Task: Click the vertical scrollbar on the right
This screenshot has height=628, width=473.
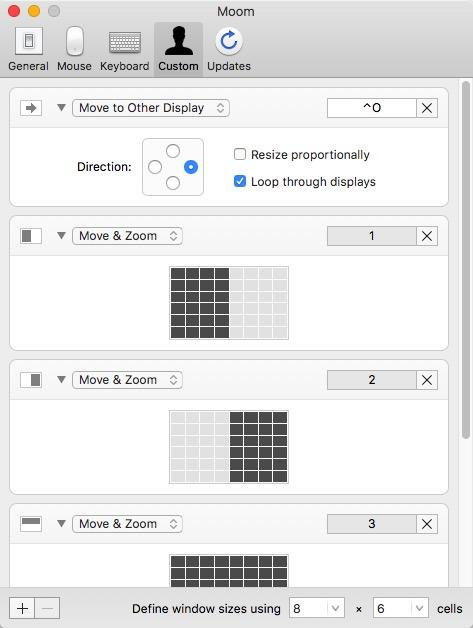Action: coord(465,260)
